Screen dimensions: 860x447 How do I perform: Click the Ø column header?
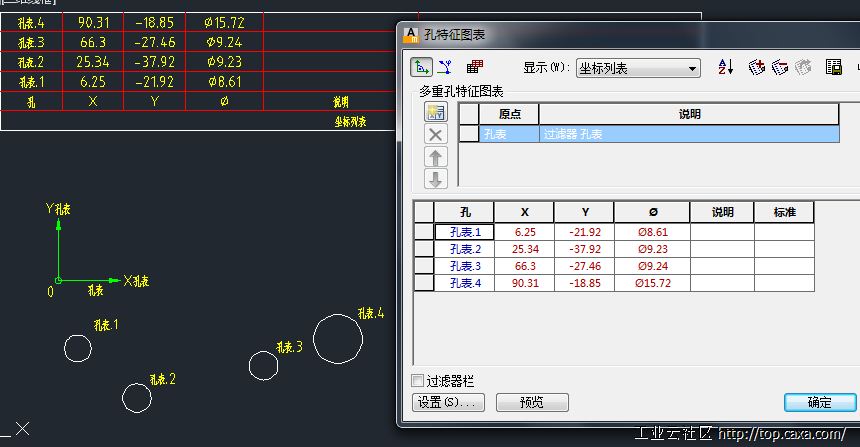[653, 212]
